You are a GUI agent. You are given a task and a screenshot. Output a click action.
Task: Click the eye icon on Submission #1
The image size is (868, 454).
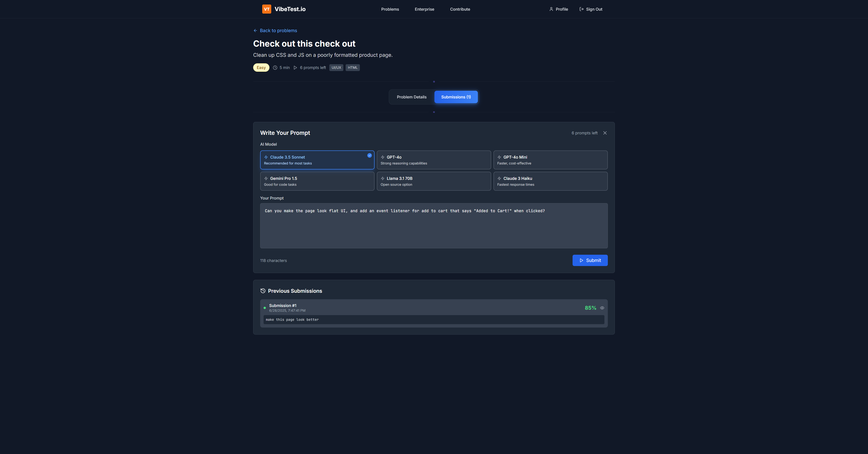click(602, 308)
